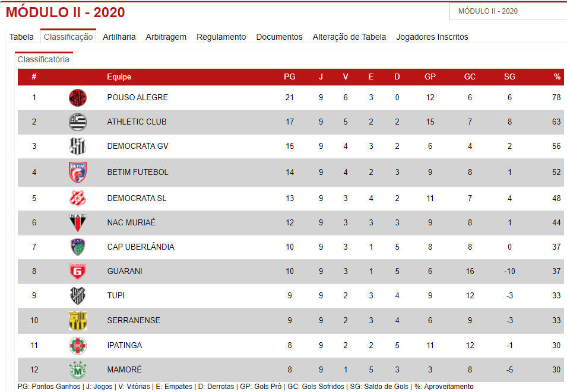Click the PG column header
The image size is (567, 392).
point(290,77)
